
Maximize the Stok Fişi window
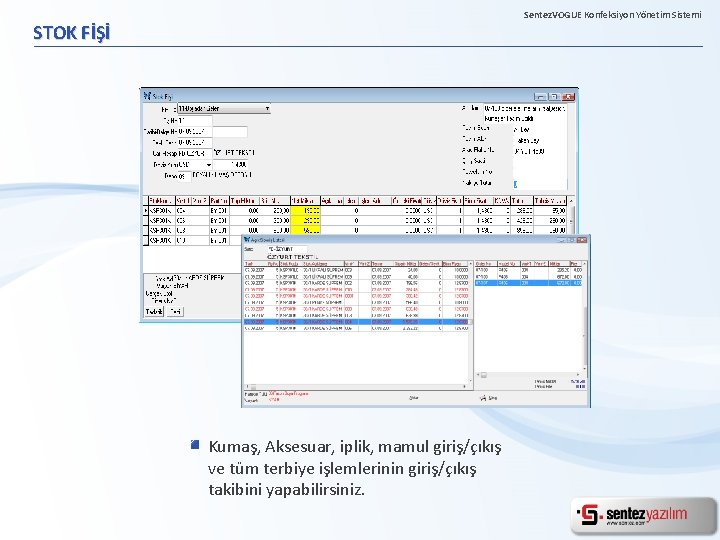pos(554,96)
